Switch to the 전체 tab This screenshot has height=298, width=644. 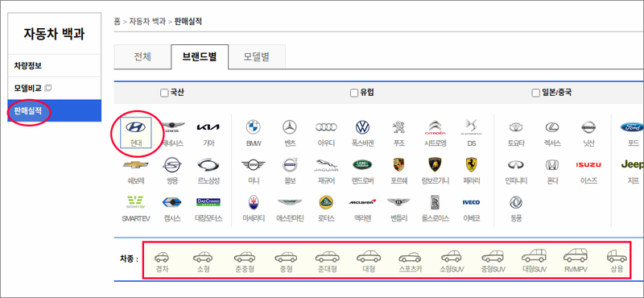pyautogui.click(x=142, y=57)
